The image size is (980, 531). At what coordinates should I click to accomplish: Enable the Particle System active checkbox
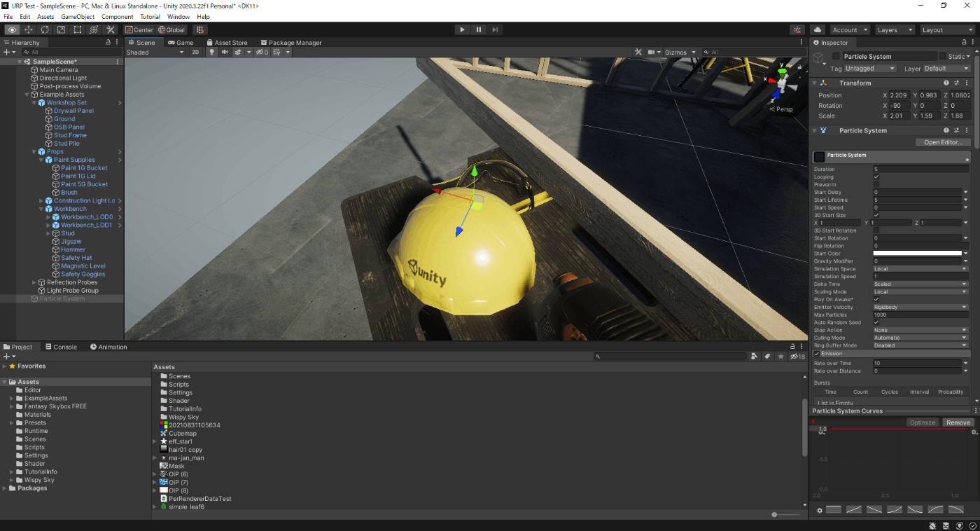(x=836, y=56)
